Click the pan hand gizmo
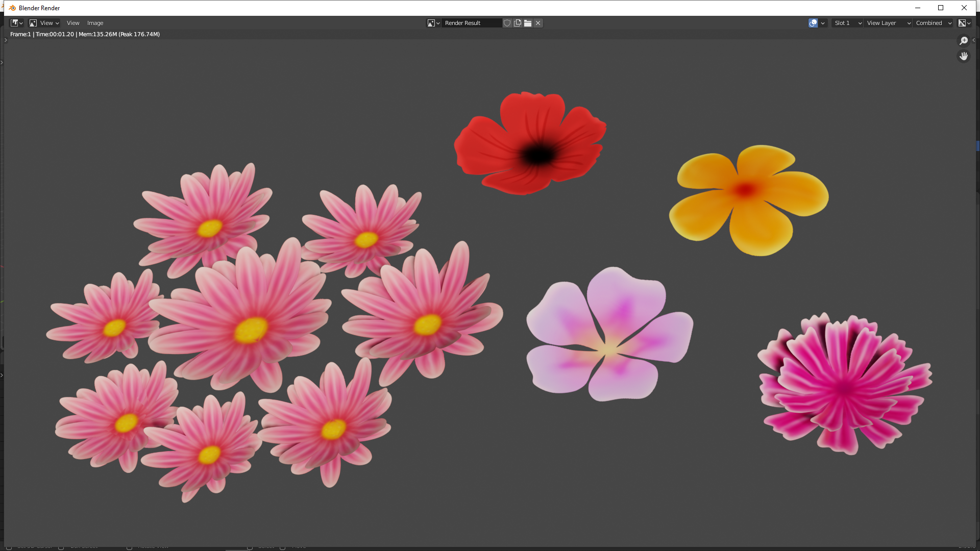Image resolution: width=980 pixels, height=551 pixels. (964, 56)
